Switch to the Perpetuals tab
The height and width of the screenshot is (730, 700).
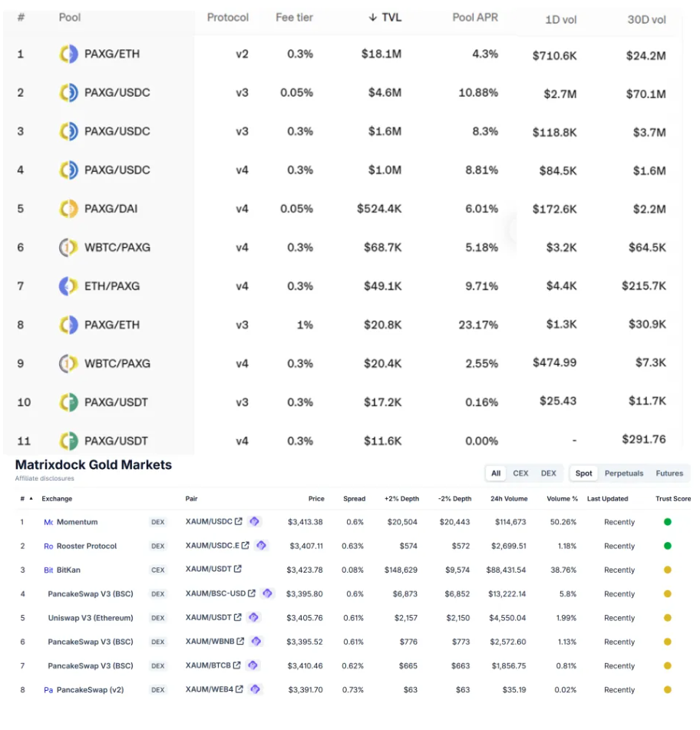(x=624, y=474)
